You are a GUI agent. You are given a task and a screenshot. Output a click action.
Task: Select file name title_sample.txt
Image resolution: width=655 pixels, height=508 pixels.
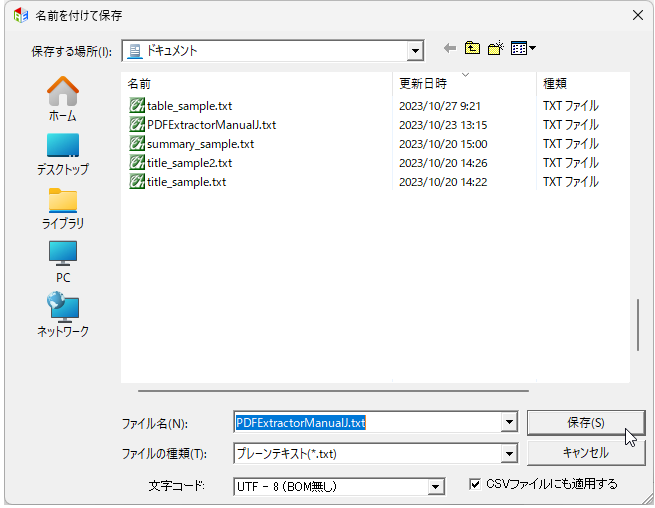coord(186,182)
